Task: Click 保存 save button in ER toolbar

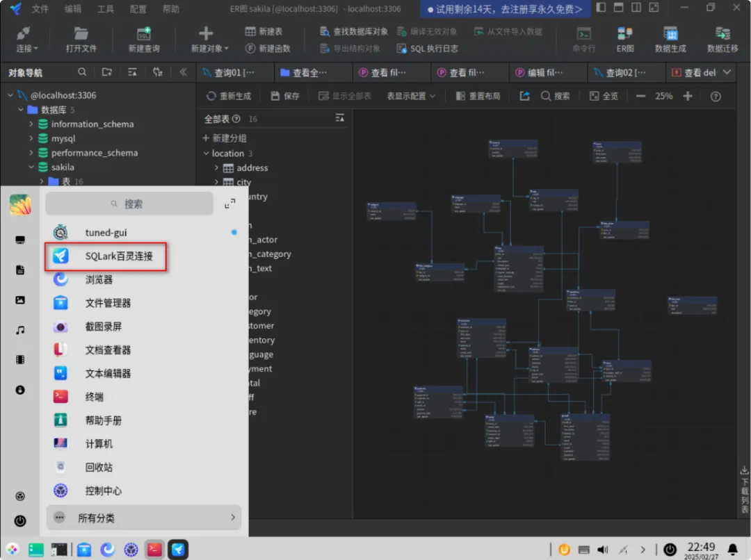Action: pyautogui.click(x=285, y=96)
